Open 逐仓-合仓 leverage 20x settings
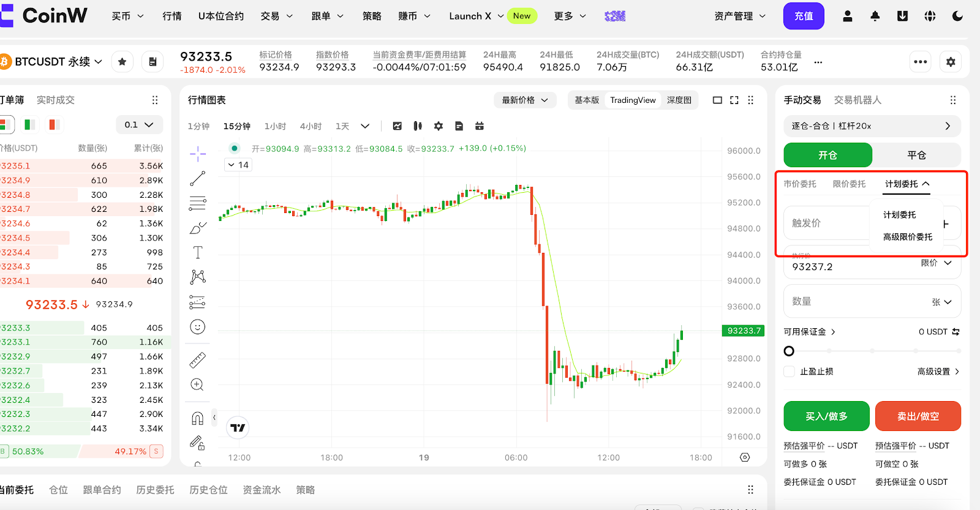Screen dimensions: 980x510 click(872, 126)
